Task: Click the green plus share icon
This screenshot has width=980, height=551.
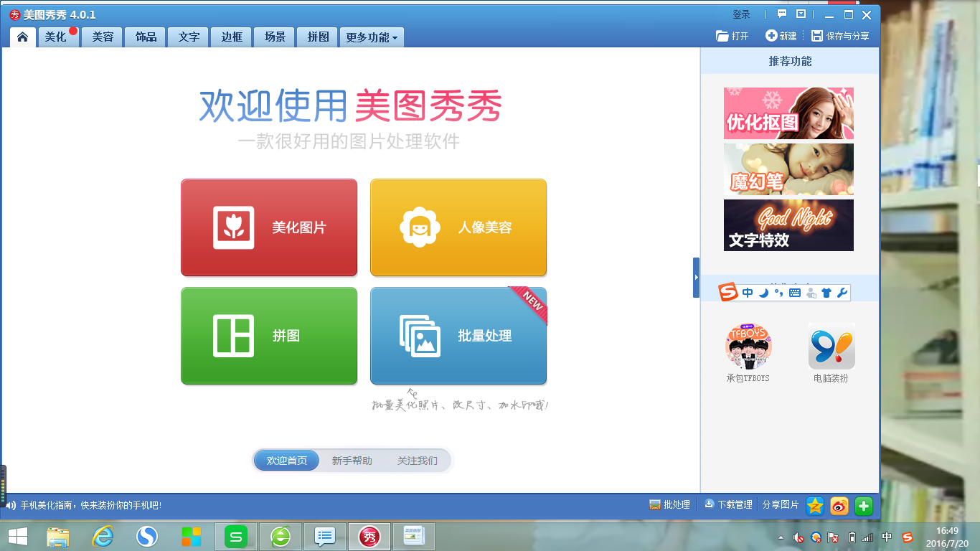Action: click(x=864, y=506)
